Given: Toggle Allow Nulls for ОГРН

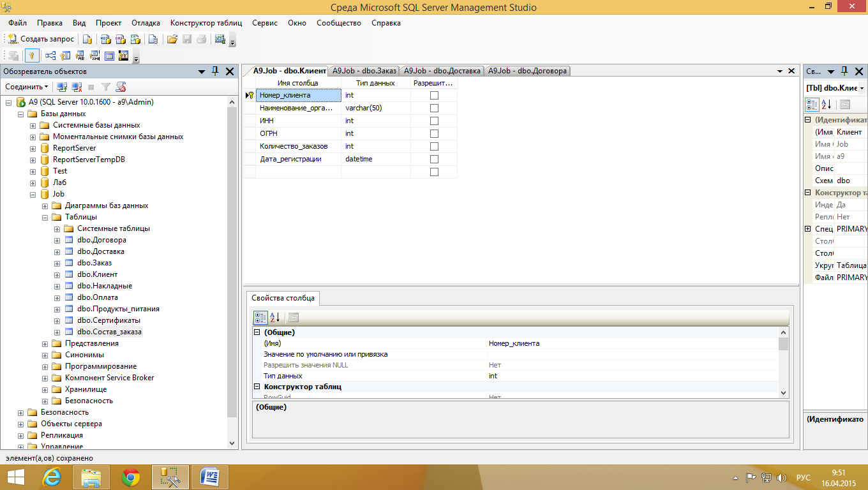Looking at the screenshot, I should [x=434, y=133].
